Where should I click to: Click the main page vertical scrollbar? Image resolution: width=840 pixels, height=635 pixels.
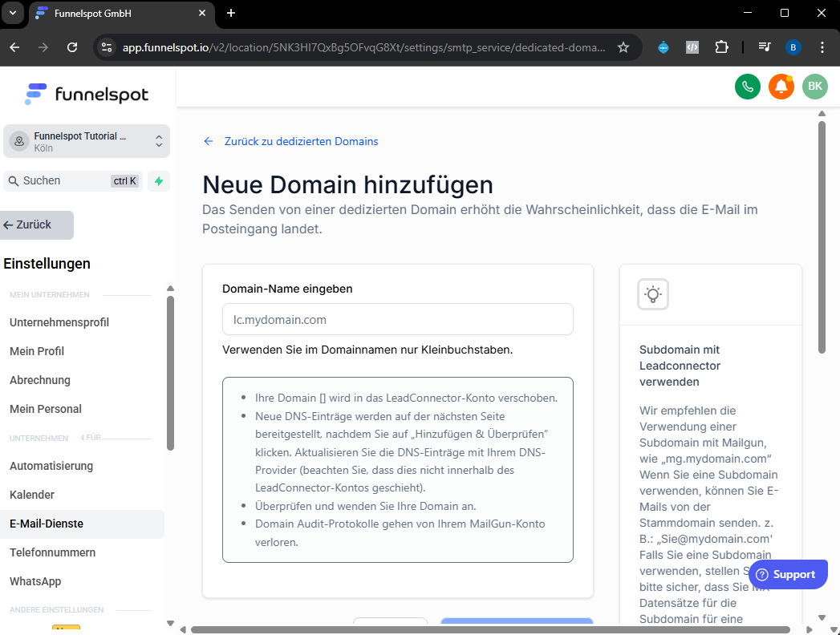pyautogui.click(x=822, y=237)
